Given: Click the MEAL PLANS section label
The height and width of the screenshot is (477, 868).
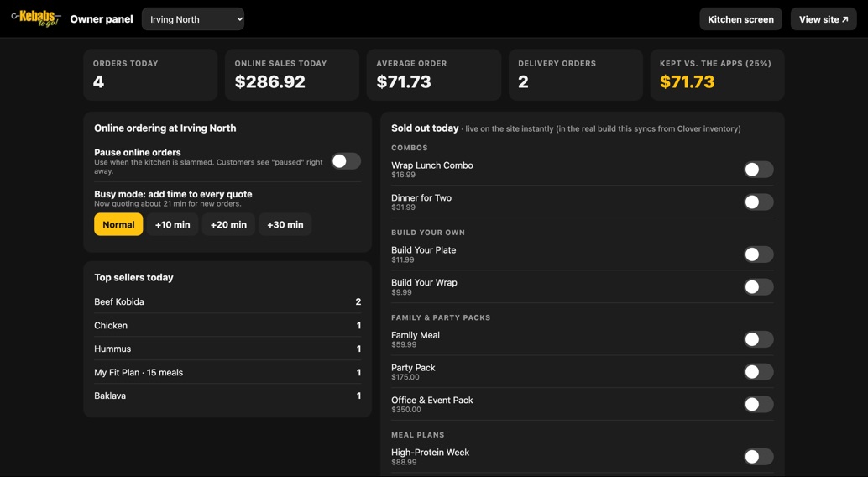Looking at the screenshot, I should point(418,435).
